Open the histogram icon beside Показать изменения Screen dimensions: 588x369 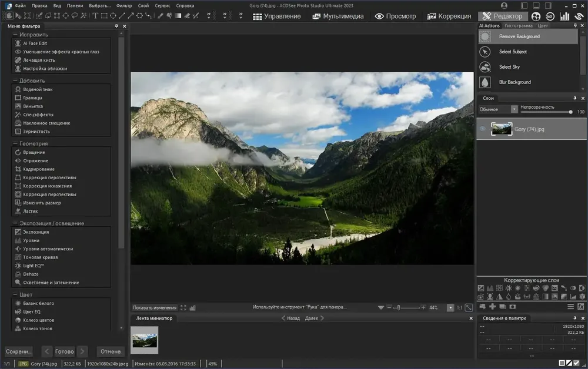192,307
